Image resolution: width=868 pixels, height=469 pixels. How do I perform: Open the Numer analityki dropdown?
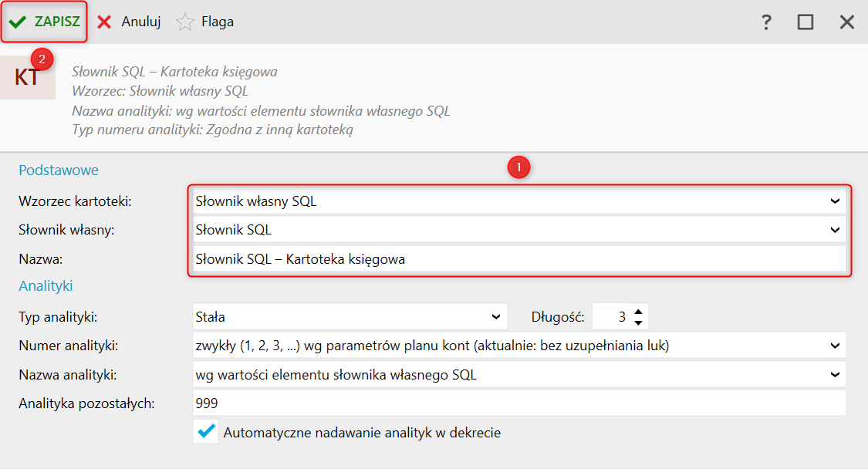tap(834, 346)
